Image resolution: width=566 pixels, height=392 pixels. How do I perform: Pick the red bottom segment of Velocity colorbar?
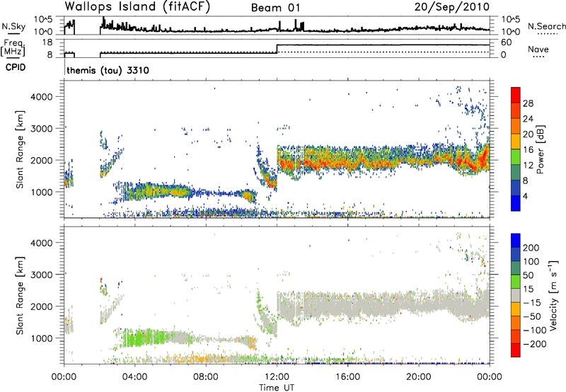(x=516, y=350)
